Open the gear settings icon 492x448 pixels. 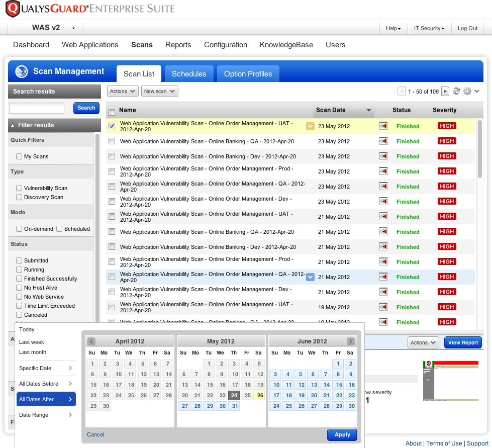click(x=467, y=91)
